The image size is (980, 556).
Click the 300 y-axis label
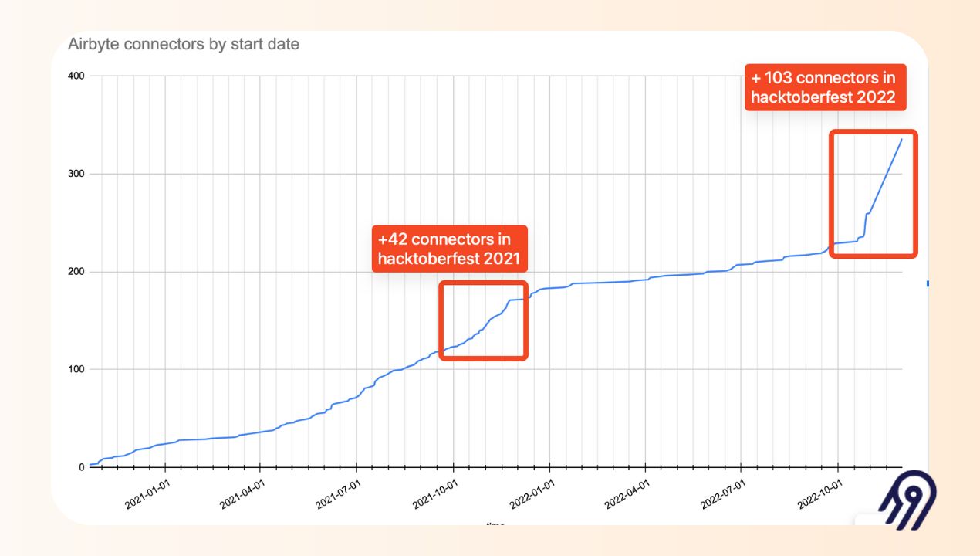point(76,174)
